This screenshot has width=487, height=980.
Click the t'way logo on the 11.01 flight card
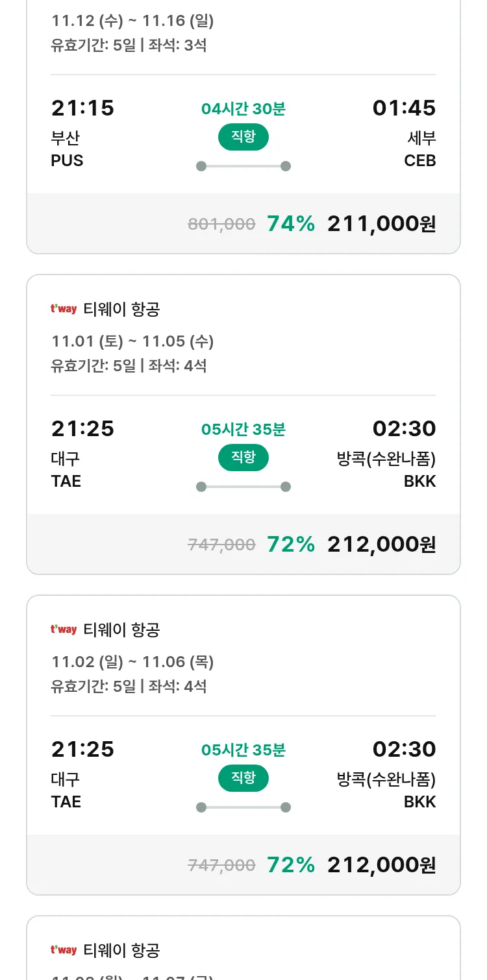click(x=64, y=310)
